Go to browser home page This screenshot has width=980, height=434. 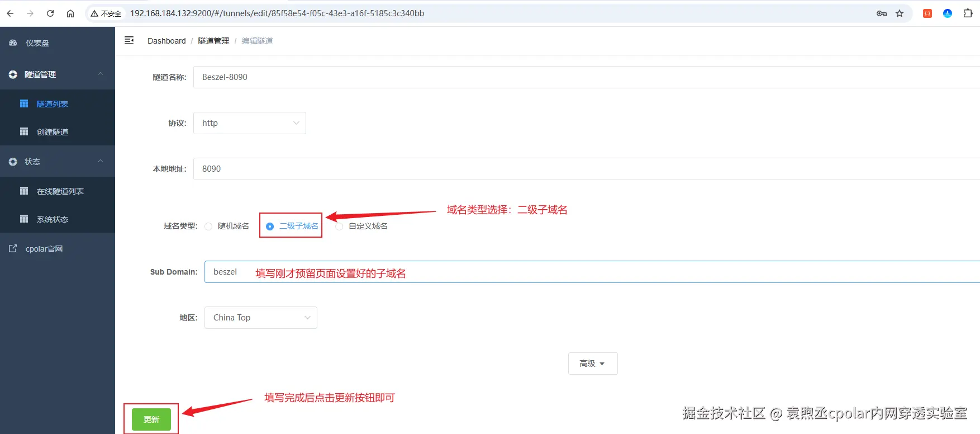70,13
